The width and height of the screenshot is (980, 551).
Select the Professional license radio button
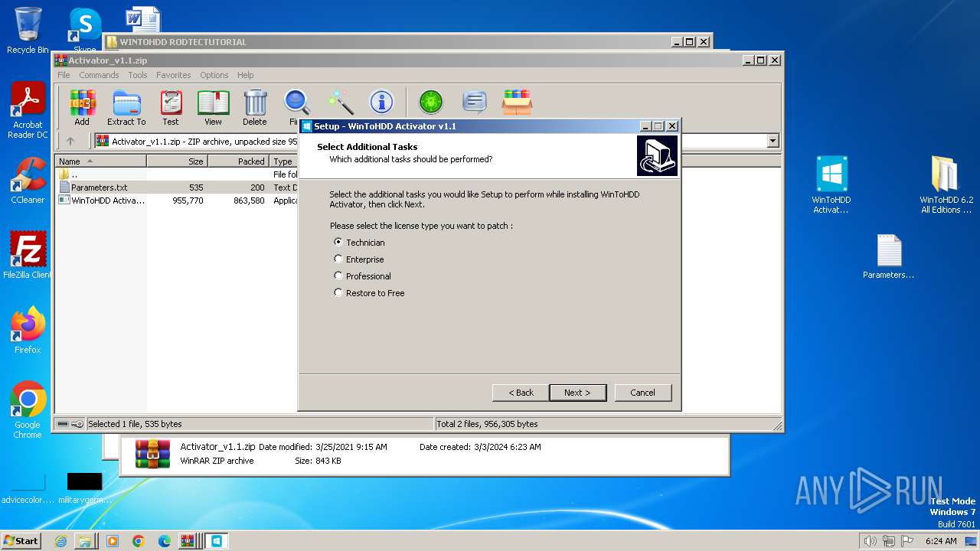338,275
